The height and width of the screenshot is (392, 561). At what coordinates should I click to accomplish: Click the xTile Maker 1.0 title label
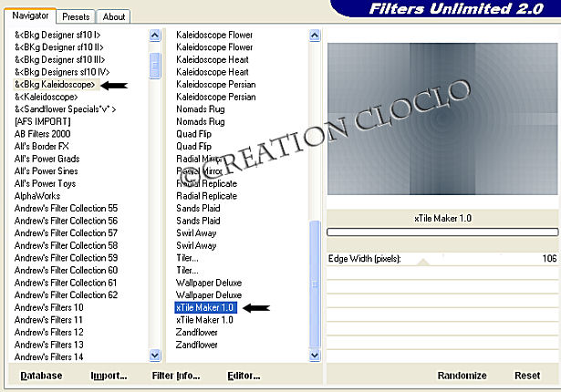coord(442,218)
